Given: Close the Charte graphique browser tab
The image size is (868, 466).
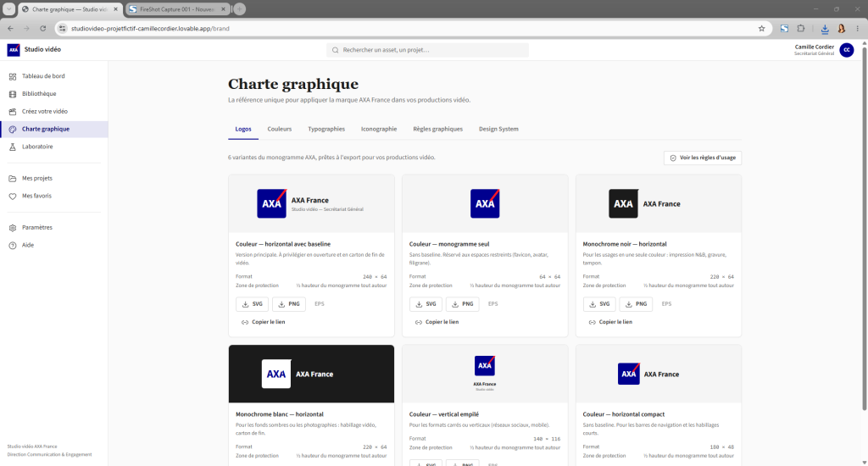Looking at the screenshot, I should [x=115, y=8].
